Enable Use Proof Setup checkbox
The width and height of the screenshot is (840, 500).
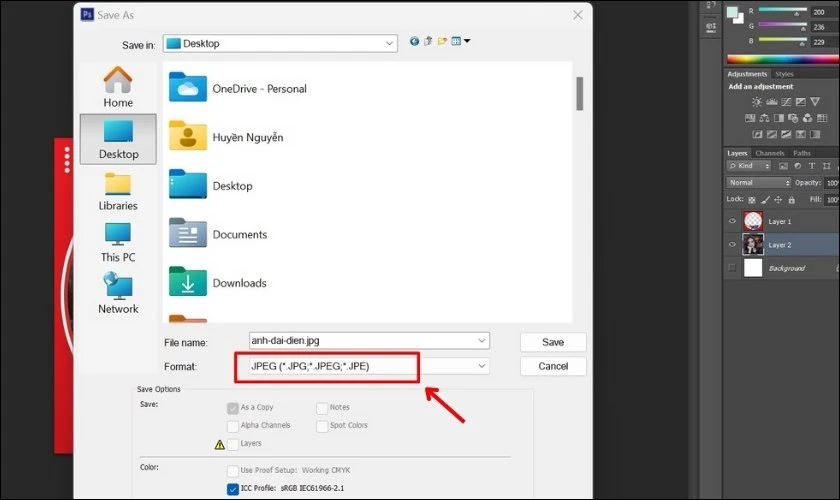click(x=232, y=471)
